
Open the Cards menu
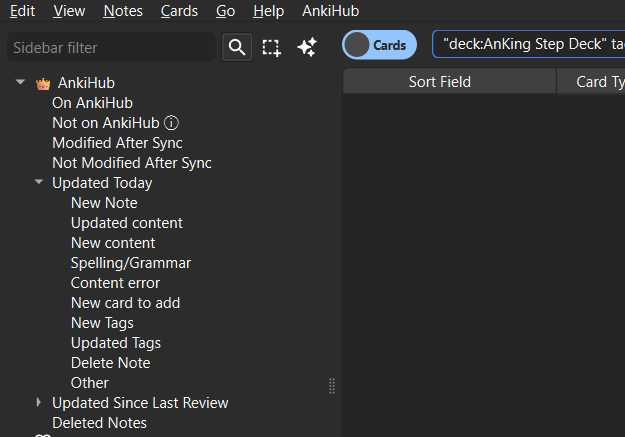click(x=179, y=11)
